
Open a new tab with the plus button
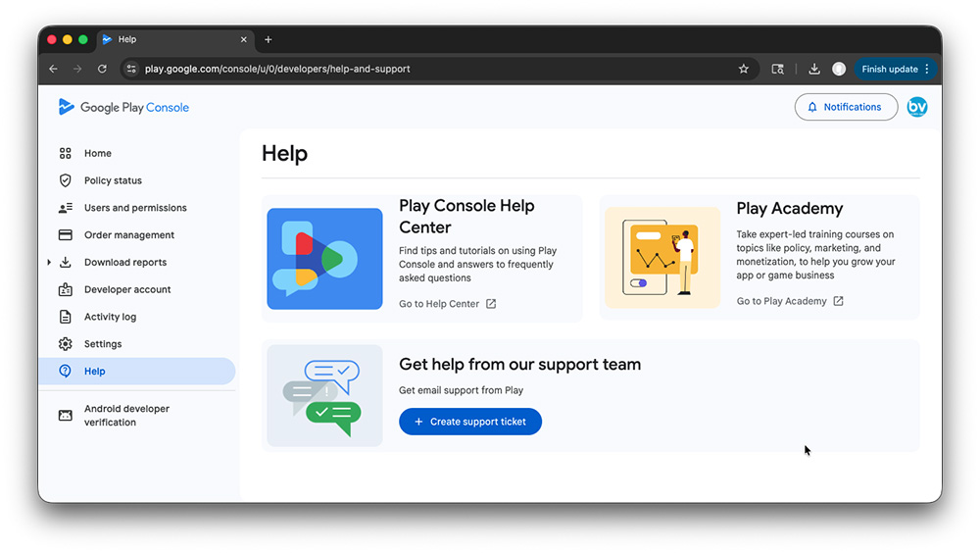click(x=269, y=39)
